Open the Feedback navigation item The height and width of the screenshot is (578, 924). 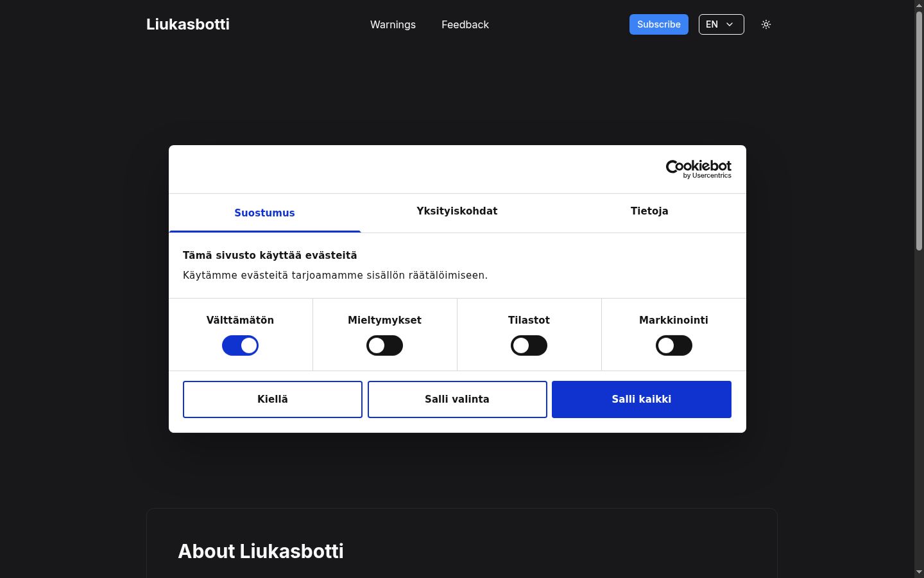pos(465,24)
